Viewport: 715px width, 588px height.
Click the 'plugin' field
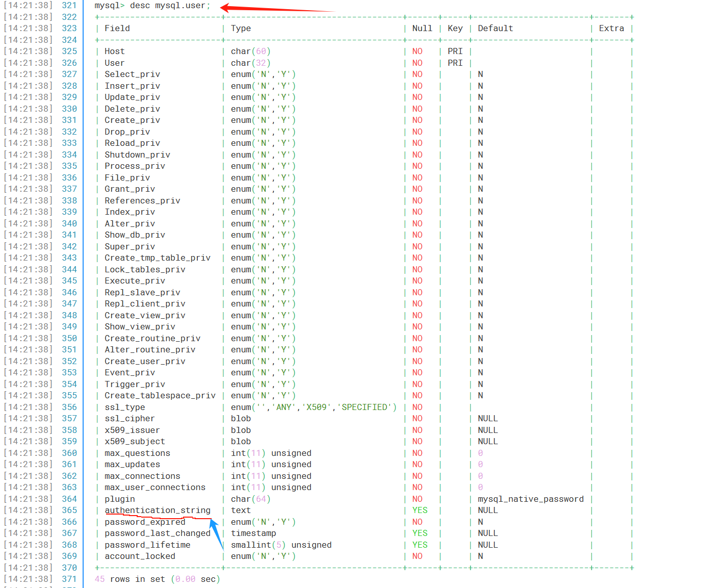pos(120,499)
